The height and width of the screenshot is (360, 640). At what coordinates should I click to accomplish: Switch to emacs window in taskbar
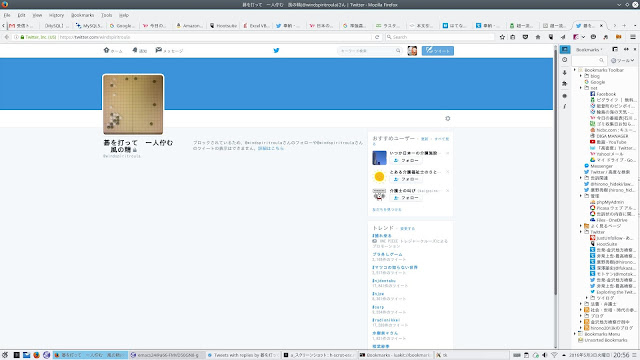point(167,355)
